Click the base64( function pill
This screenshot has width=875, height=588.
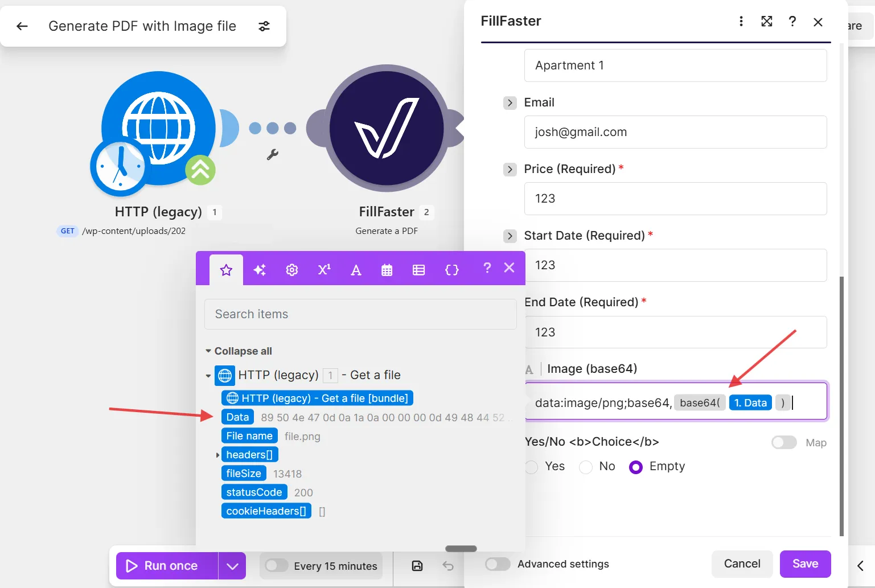pyautogui.click(x=700, y=403)
